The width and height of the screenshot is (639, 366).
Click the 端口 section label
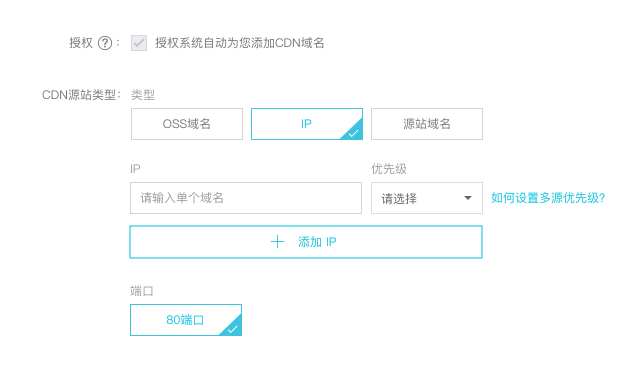(x=142, y=291)
